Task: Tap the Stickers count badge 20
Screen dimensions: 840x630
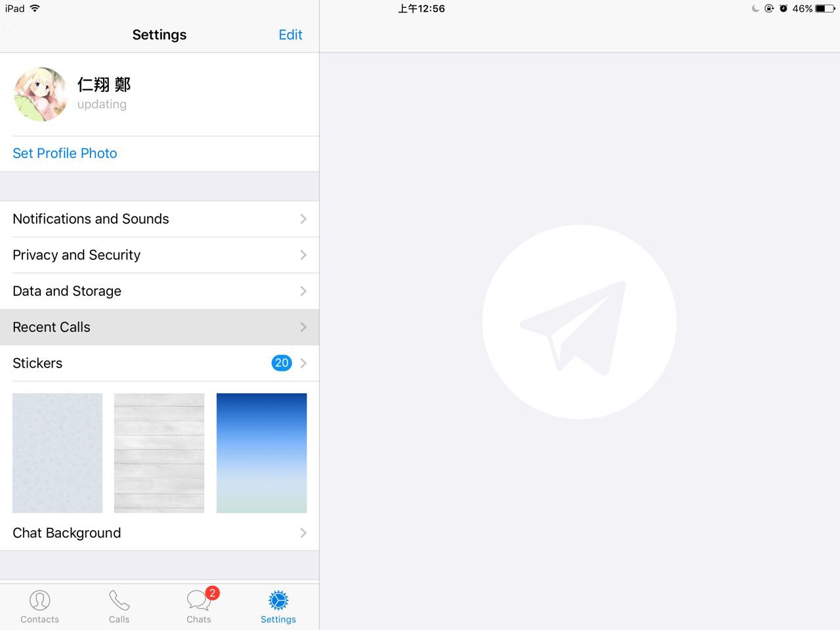Action: pyautogui.click(x=282, y=363)
